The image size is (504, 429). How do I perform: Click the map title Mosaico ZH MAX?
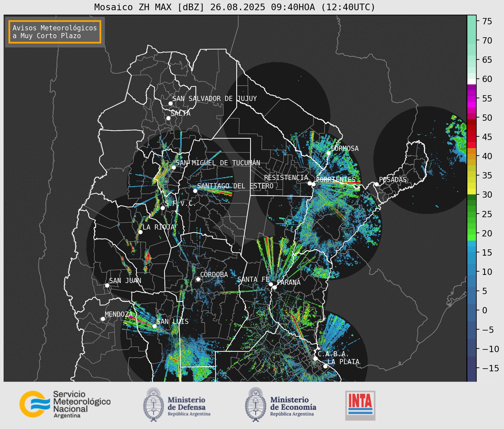tap(234, 7)
